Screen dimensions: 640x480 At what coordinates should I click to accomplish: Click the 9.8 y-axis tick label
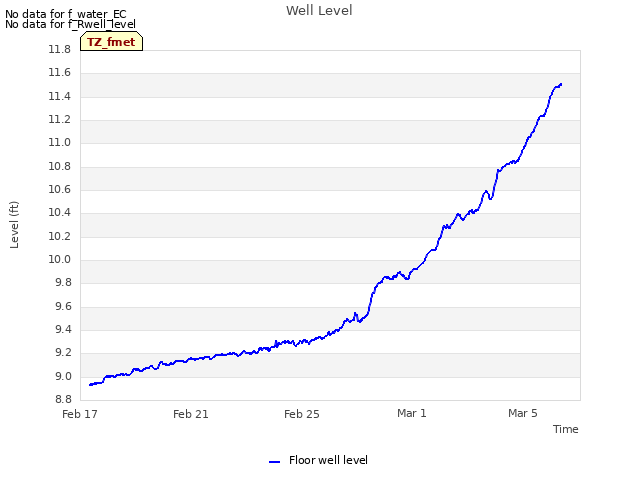tap(63, 282)
